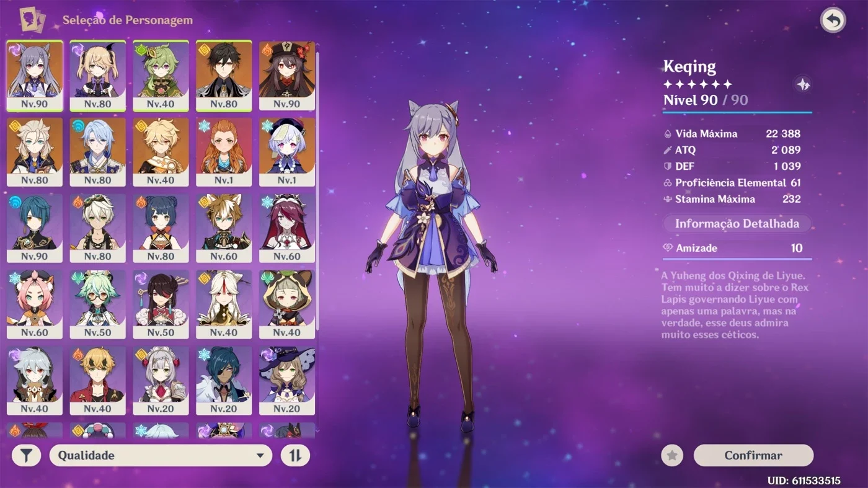Choose Rosaria's Nv.60 portrait
Viewport: 868px width, 488px height.
(287, 228)
